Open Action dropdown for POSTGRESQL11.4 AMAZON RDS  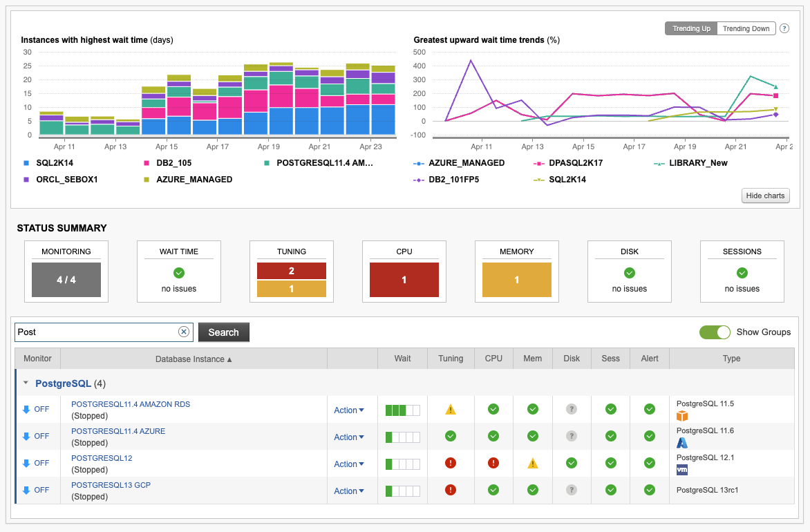[x=349, y=410]
